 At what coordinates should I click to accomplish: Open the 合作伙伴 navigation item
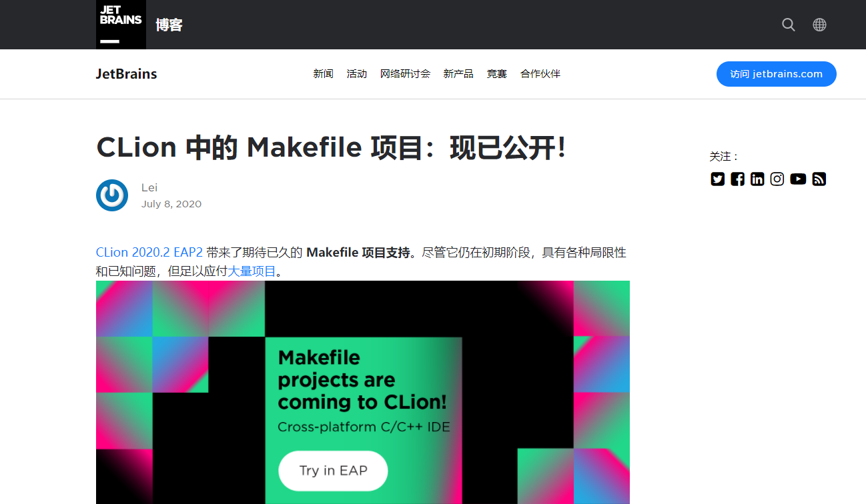coord(540,74)
